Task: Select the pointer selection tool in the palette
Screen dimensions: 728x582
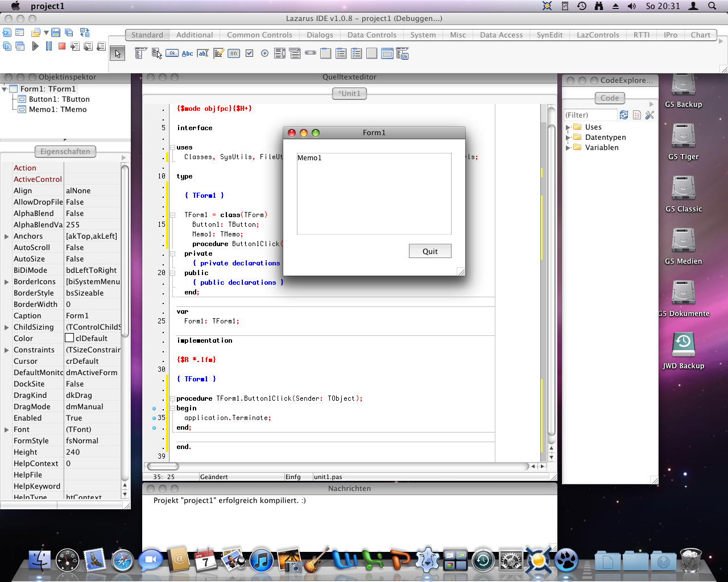Action: 117,53
